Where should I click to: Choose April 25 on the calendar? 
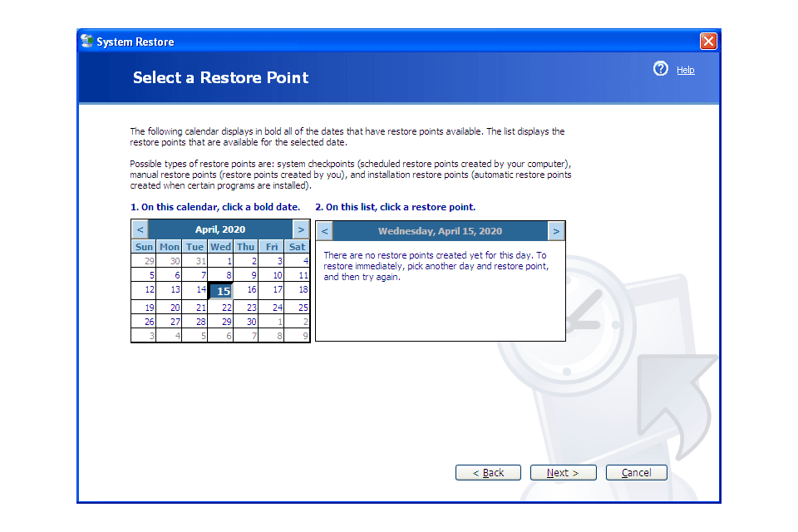[x=298, y=308]
